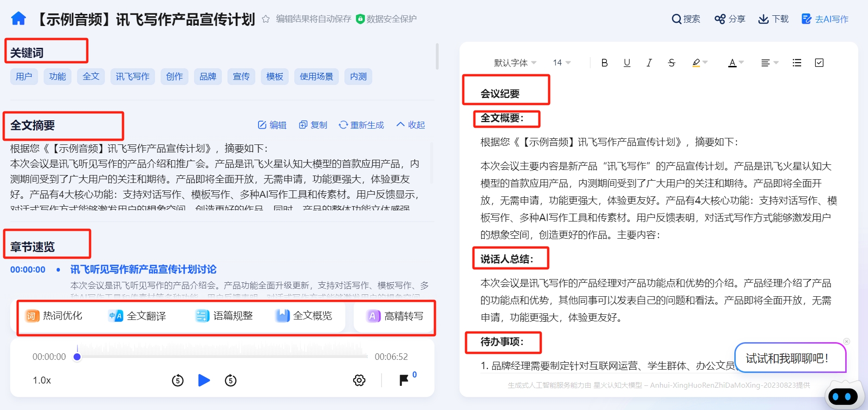Jump to timestamp 00:00:00 chapter
The image size is (868, 410).
28,270
